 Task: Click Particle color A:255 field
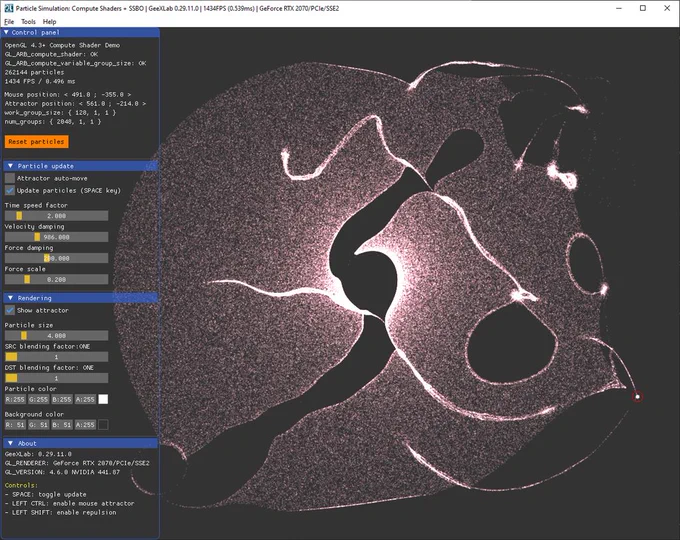point(85,399)
